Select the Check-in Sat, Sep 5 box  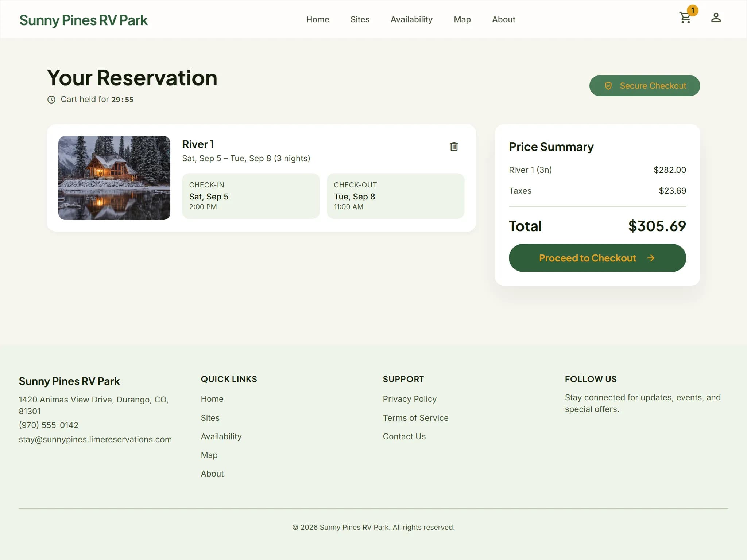251,196
